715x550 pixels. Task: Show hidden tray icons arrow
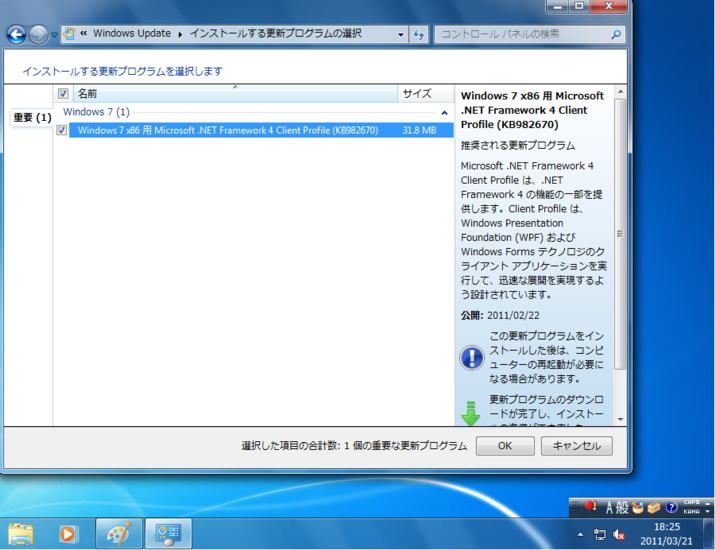[x=580, y=534]
